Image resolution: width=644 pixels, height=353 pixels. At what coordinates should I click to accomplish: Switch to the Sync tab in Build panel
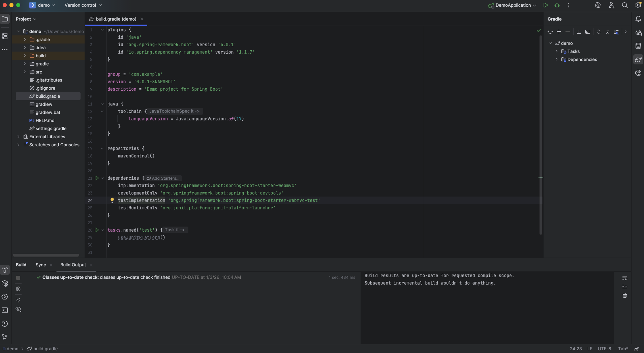41,265
